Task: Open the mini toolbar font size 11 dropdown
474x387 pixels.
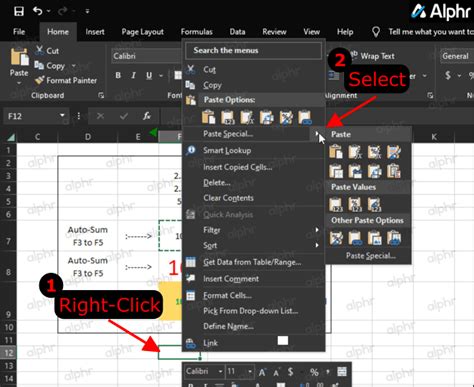Action: (x=250, y=371)
